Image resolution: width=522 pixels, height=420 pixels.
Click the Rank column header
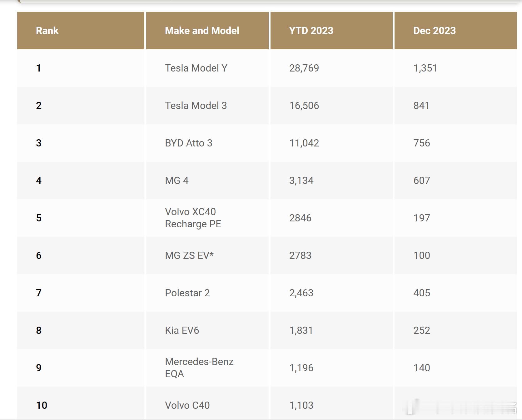click(x=81, y=31)
